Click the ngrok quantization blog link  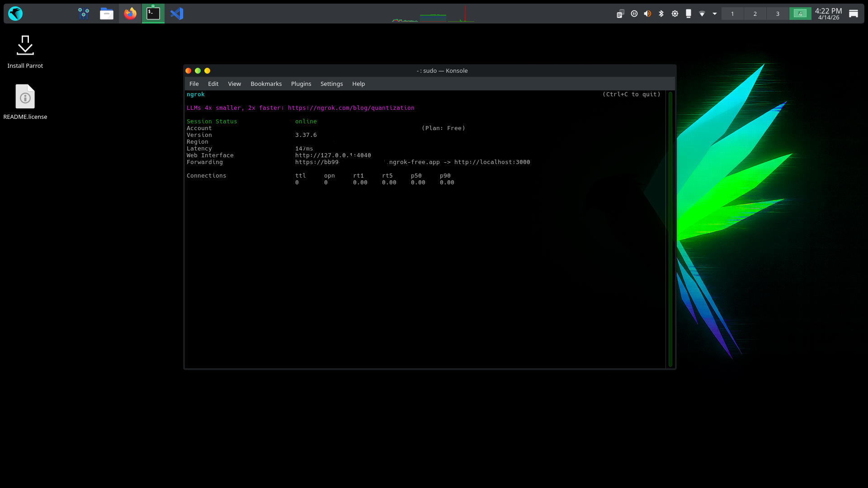click(x=351, y=108)
